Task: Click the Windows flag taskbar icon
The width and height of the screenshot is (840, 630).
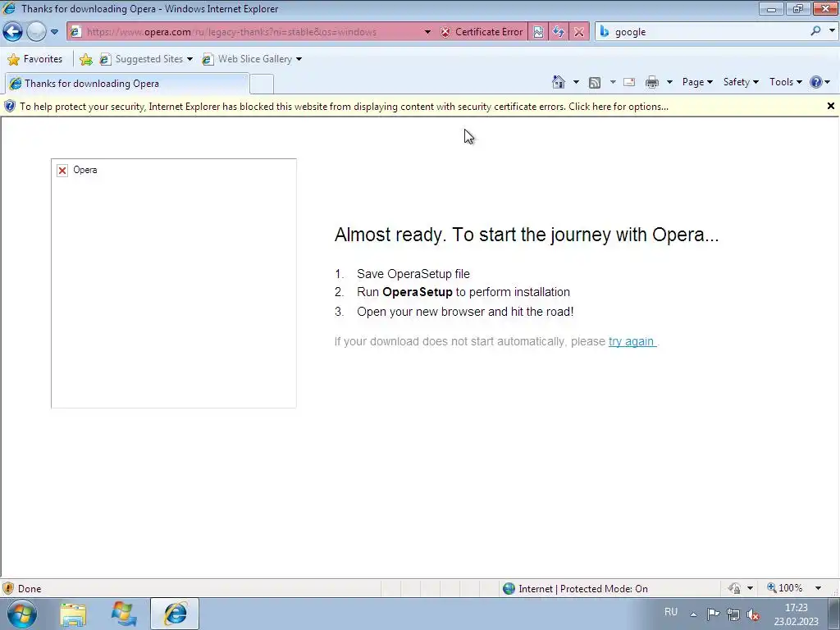Action: (125, 614)
